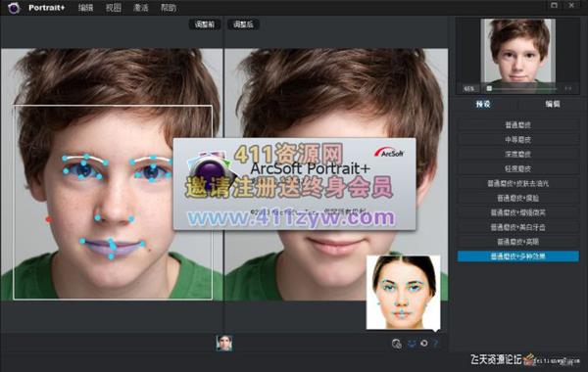Open the Portrait+ main menu
Viewport: 588px width, 372px height.
(47, 8)
